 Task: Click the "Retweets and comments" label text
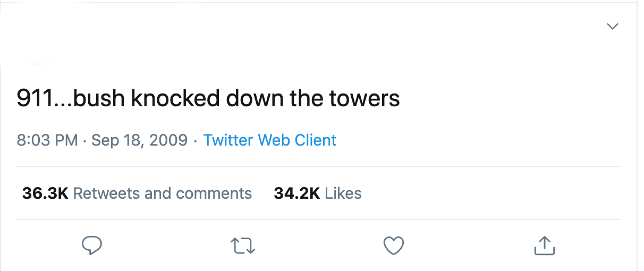tap(162, 193)
